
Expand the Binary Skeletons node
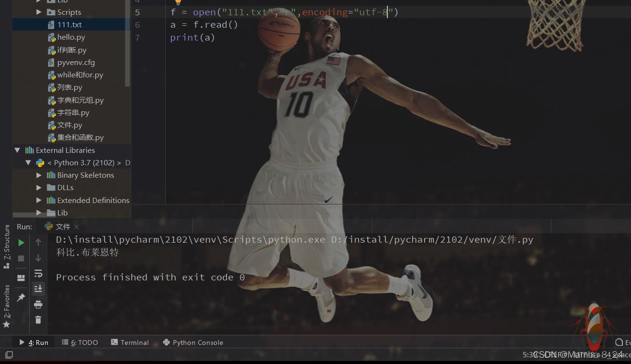(x=39, y=175)
